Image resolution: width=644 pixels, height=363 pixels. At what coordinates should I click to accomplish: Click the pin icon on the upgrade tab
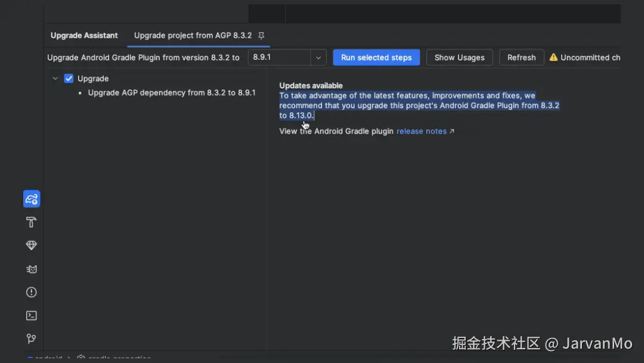pos(261,36)
